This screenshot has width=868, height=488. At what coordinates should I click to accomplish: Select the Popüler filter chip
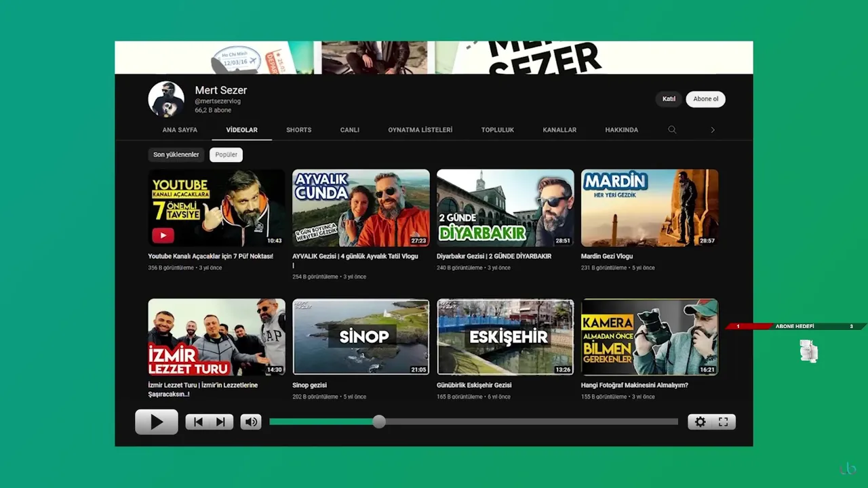(x=226, y=155)
